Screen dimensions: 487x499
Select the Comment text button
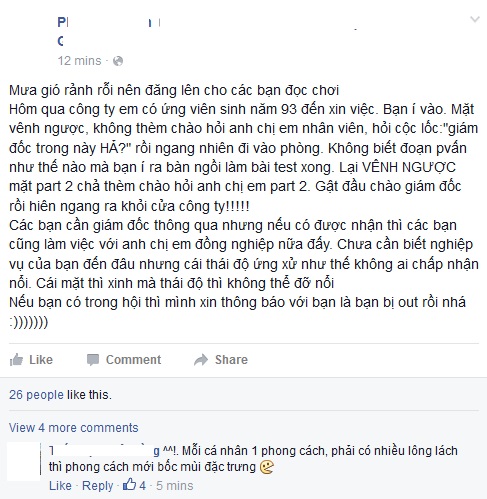[x=133, y=360]
